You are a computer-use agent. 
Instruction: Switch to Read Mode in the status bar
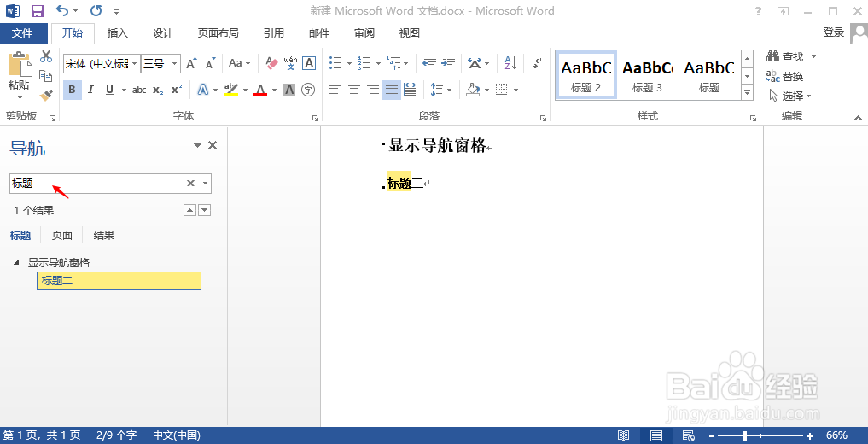pos(623,435)
